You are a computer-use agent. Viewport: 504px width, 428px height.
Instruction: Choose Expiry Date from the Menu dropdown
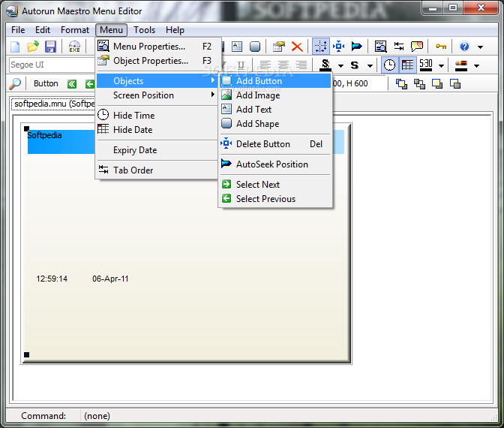click(x=157, y=150)
